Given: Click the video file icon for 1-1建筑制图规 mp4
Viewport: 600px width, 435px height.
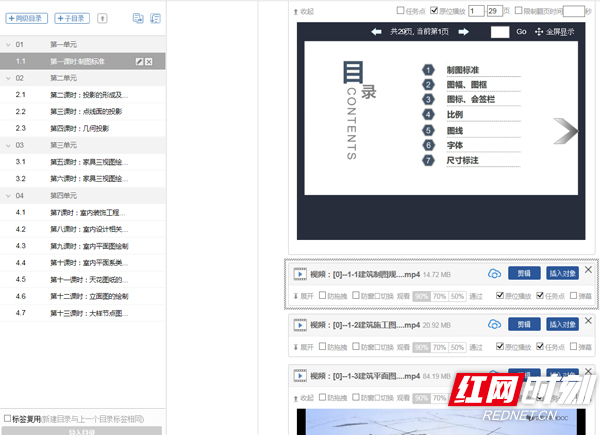Looking at the screenshot, I should point(300,274).
